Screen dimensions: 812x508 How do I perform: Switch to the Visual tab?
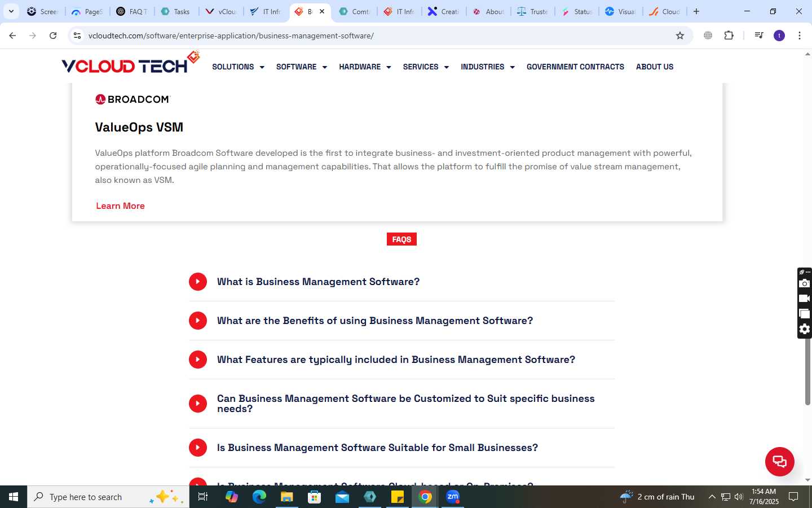[621, 11]
